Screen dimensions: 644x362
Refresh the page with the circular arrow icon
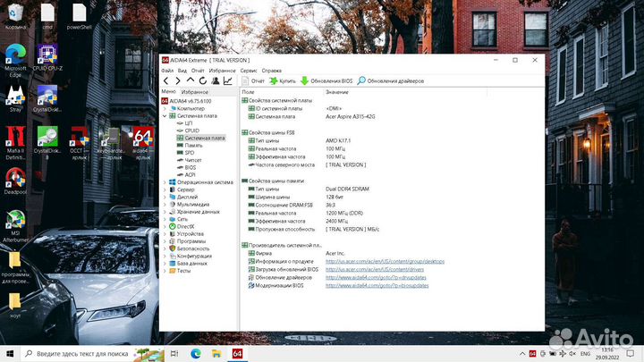[202, 80]
